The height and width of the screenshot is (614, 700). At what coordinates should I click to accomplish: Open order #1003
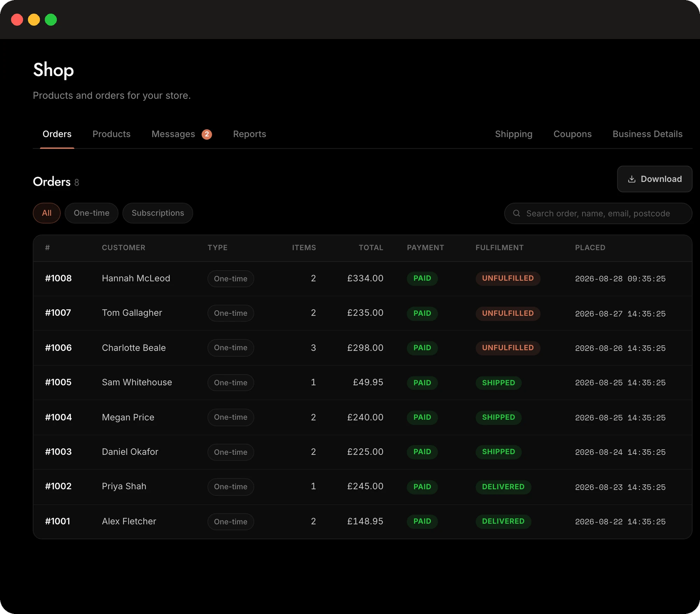[x=58, y=452]
